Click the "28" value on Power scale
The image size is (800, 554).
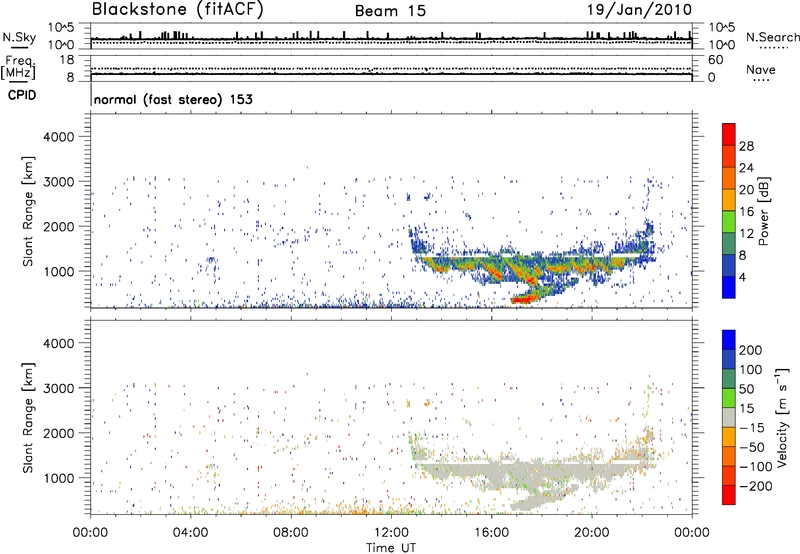[746, 146]
